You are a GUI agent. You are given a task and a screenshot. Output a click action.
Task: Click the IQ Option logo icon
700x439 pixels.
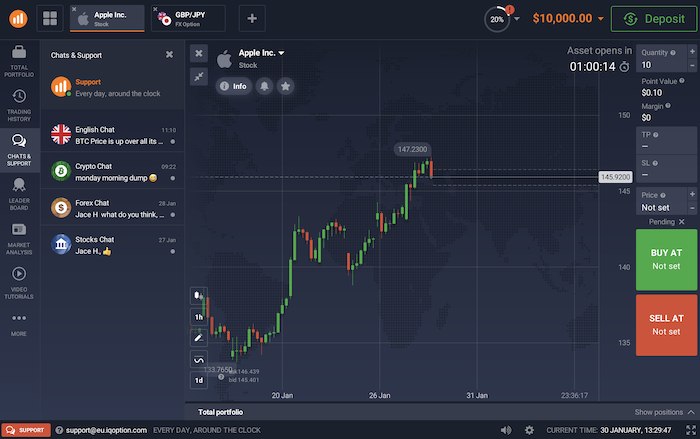[x=18, y=19]
